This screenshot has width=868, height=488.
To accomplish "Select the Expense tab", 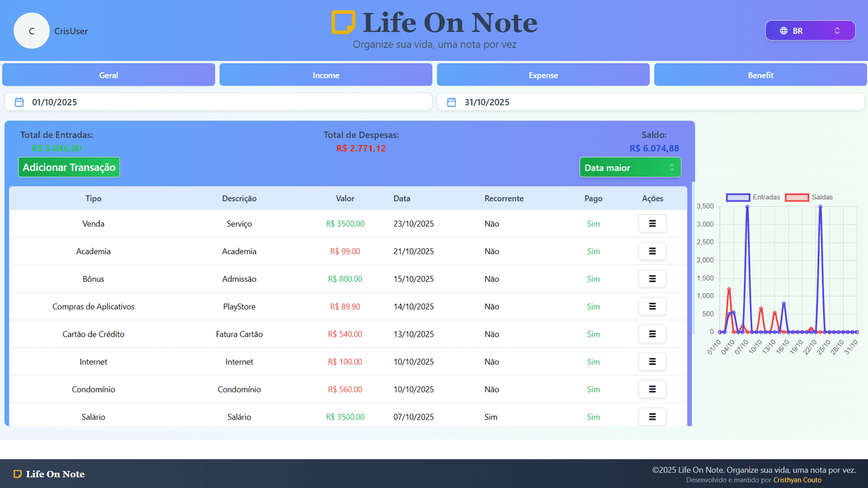I will (543, 75).
